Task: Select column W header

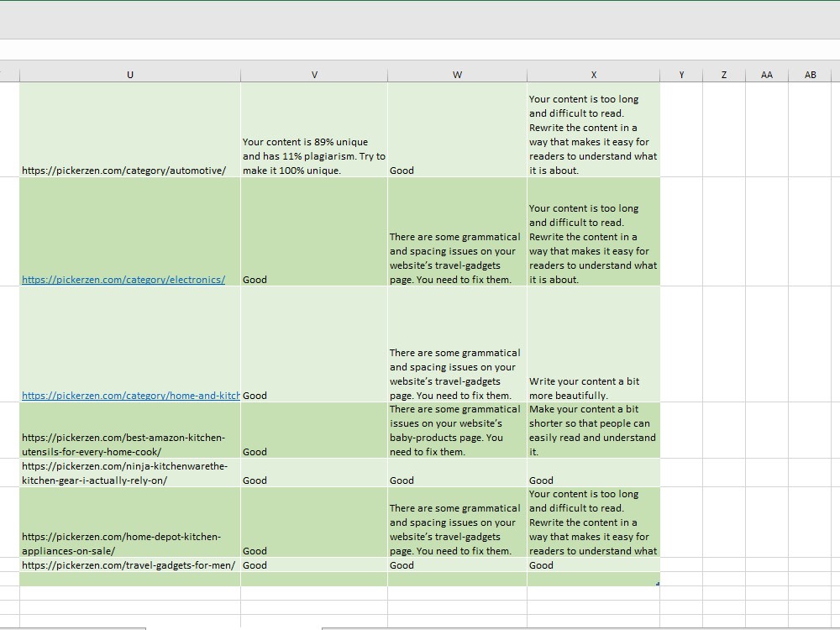Action: point(457,75)
